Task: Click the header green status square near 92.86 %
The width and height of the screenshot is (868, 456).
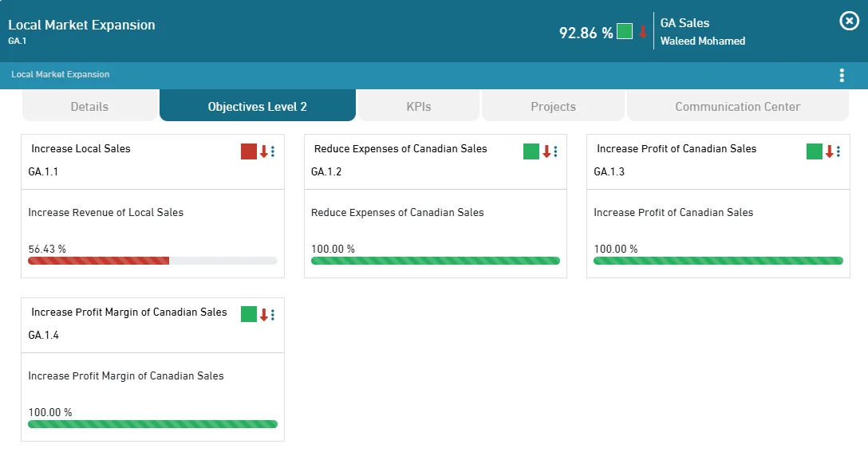Action: [625, 32]
